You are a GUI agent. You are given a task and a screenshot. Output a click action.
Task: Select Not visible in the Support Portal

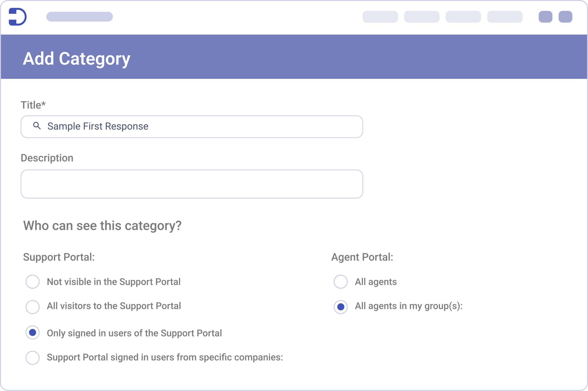click(33, 282)
